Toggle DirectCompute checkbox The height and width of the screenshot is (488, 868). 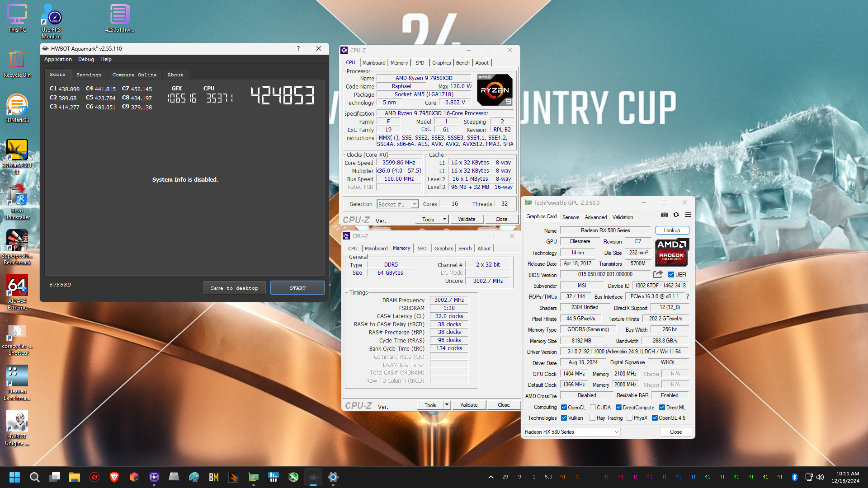tap(618, 407)
